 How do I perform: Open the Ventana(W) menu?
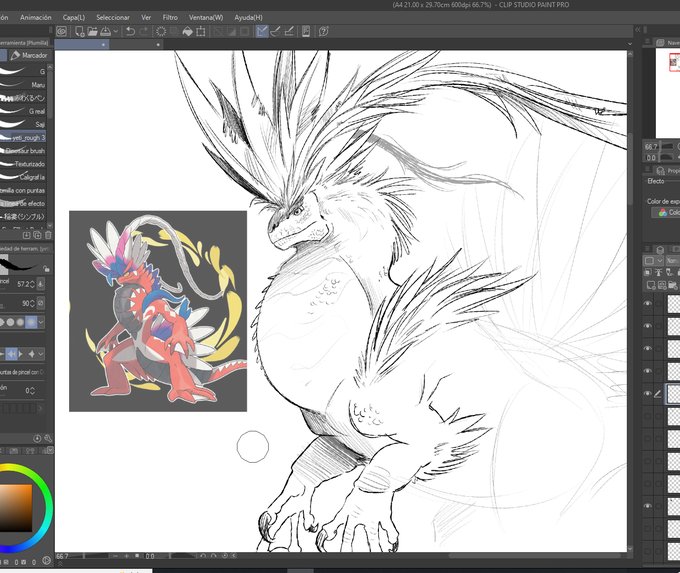pos(206,18)
